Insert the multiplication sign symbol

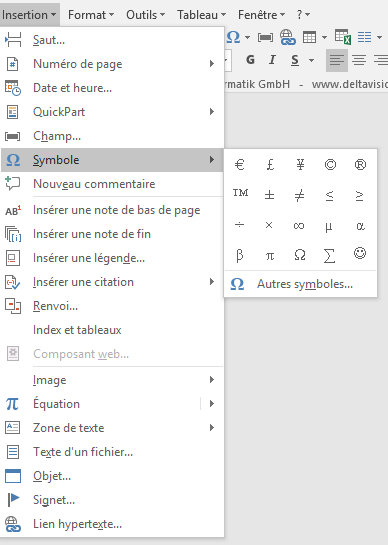pyautogui.click(x=269, y=225)
